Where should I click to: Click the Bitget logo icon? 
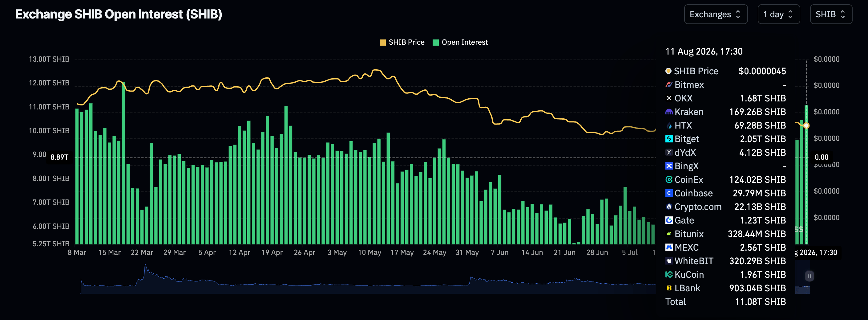(669, 139)
